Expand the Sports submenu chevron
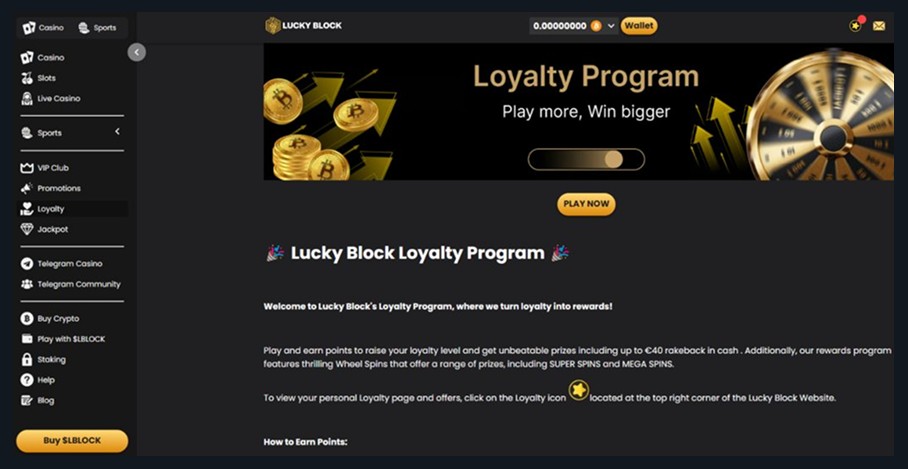Screen dimensions: 908x469 [117, 132]
